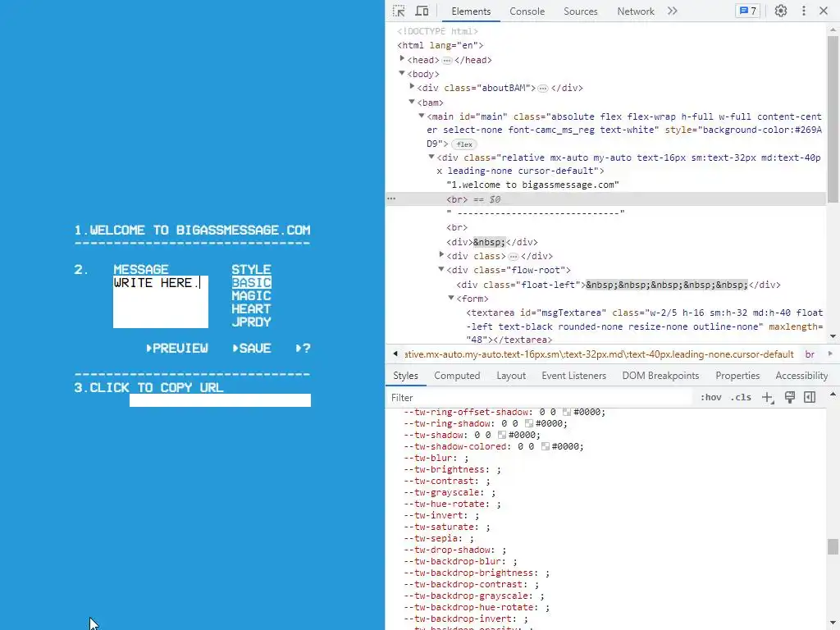The height and width of the screenshot is (630, 840).
Task: Open the Layout pane tab
Action: click(x=510, y=376)
